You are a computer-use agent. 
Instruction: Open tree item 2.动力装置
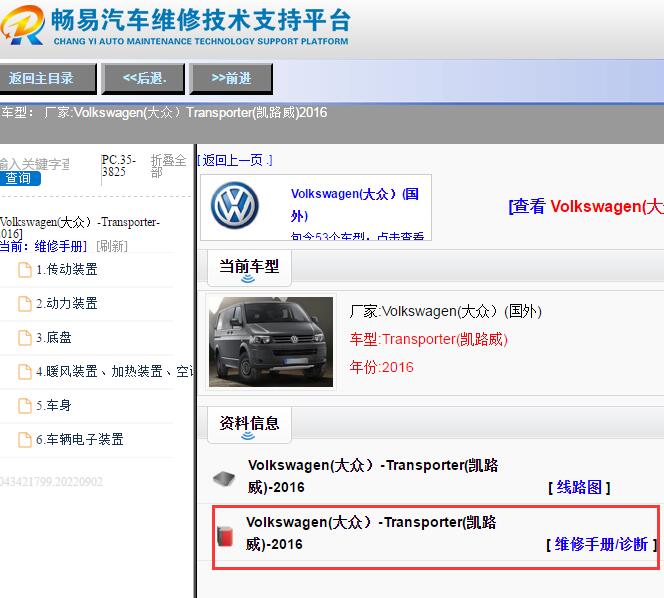(67, 303)
